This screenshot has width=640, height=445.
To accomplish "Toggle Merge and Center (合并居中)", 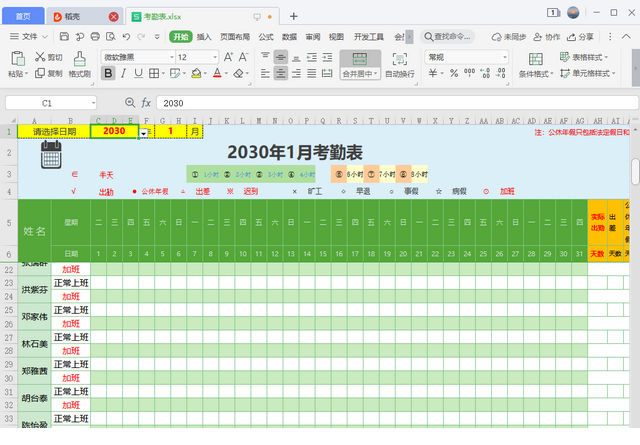I will tap(360, 65).
